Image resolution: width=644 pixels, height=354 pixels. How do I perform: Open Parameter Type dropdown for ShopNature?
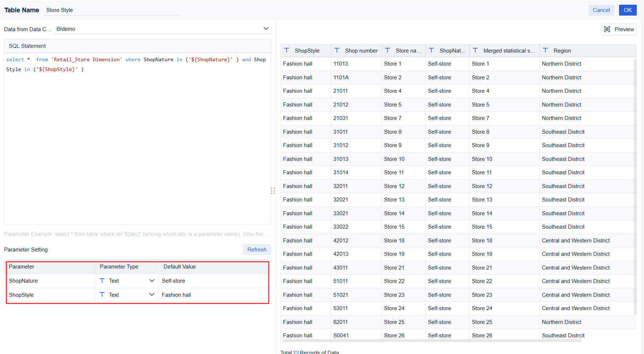click(152, 280)
